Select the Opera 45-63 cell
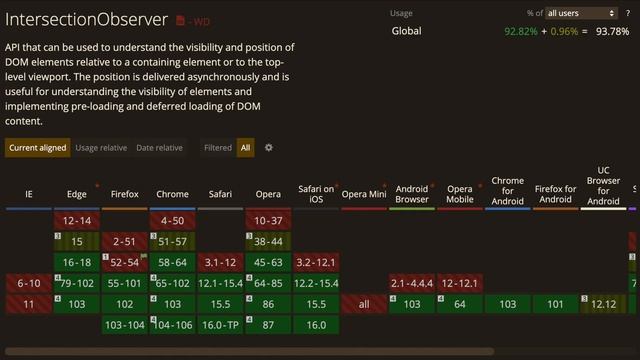 pos(268,262)
